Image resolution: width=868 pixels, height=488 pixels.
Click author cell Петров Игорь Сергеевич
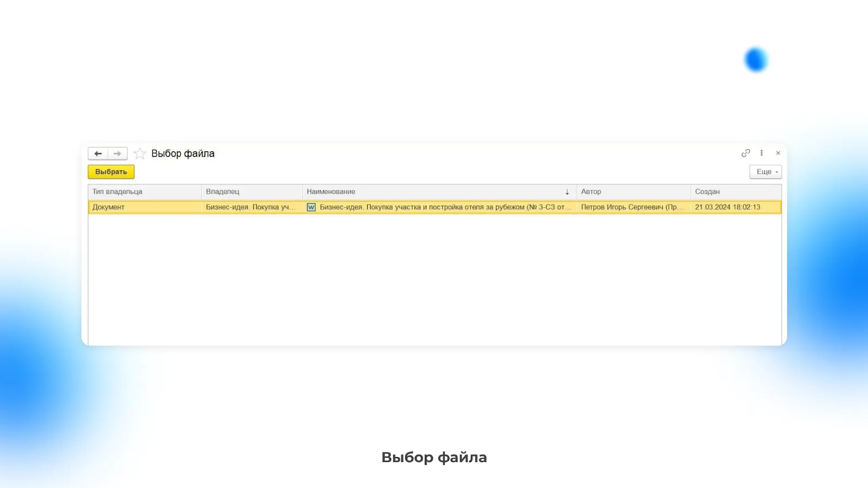coord(632,207)
